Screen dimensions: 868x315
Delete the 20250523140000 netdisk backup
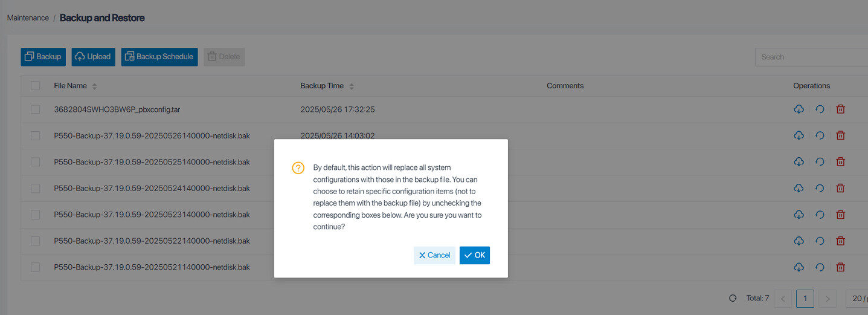tap(840, 215)
